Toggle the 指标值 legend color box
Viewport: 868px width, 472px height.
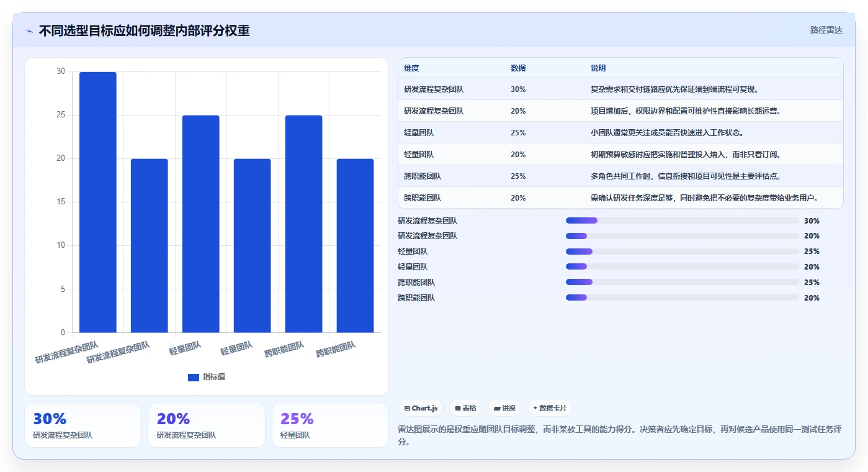[x=193, y=377]
